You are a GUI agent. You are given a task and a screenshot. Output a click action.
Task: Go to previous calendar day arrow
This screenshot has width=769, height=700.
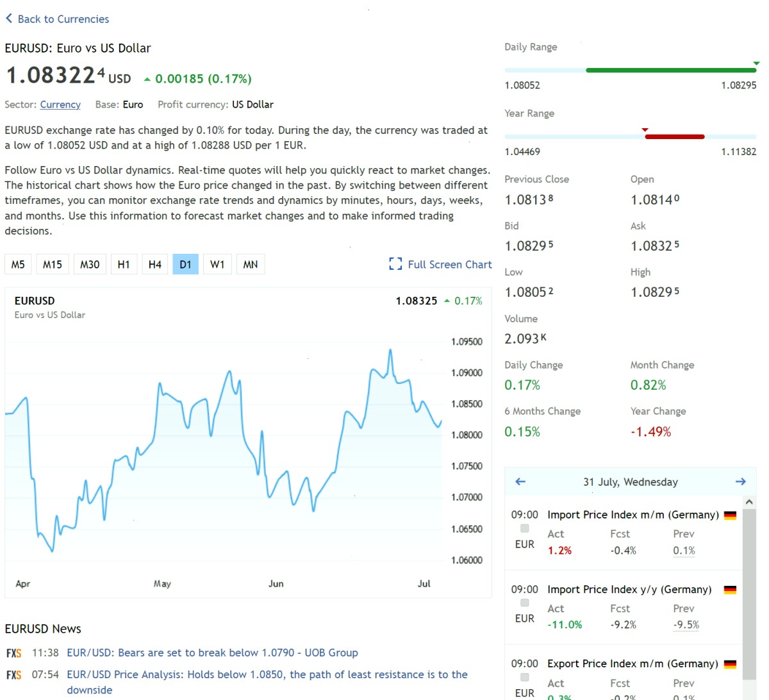tap(520, 481)
